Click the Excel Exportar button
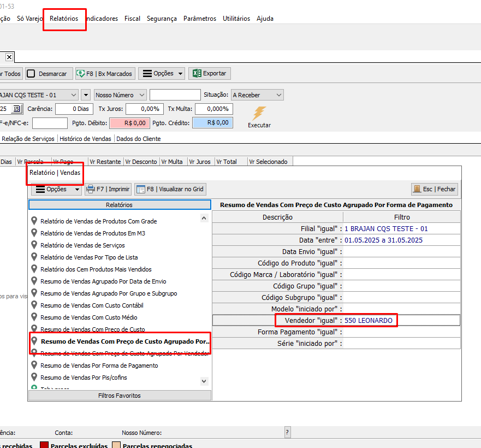The width and height of the screenshot is (481, 448). point(210,73)
